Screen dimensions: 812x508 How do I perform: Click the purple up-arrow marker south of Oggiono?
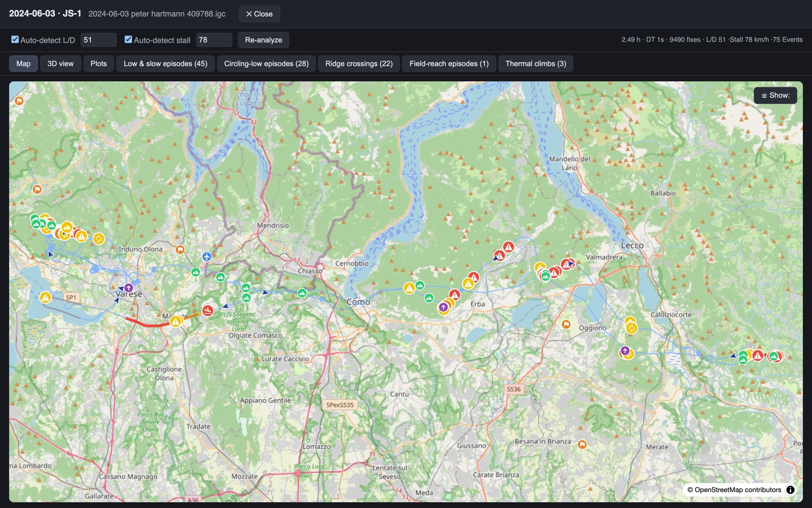click(x=625, y=351)
